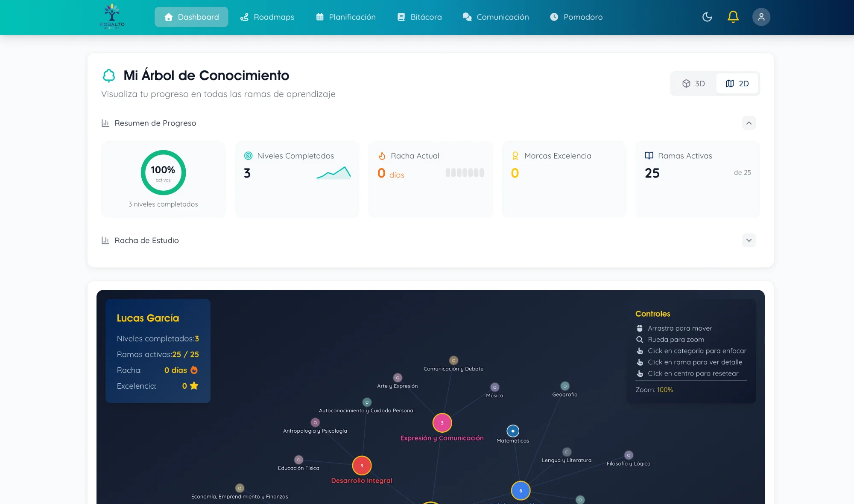Open the Bitácora menu item
854x504 pixels.
coord(420,17)
